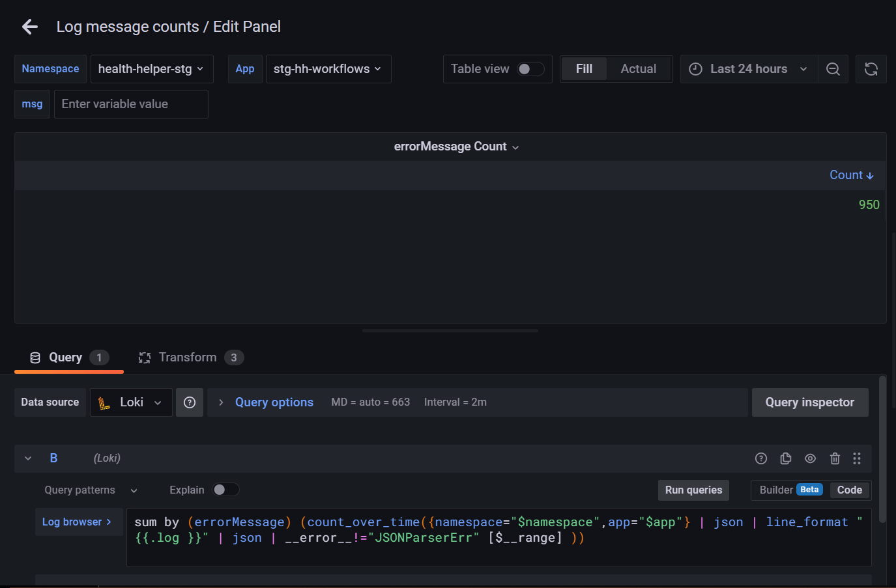The width and height of the screenshot is (896, 588).
Task: Toggle query B visibility with the eye icon
Action: (x=810, y=458)
